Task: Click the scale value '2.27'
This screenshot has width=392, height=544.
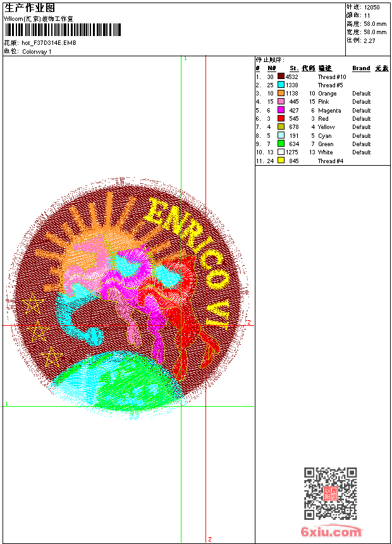Action: [369, 40]
